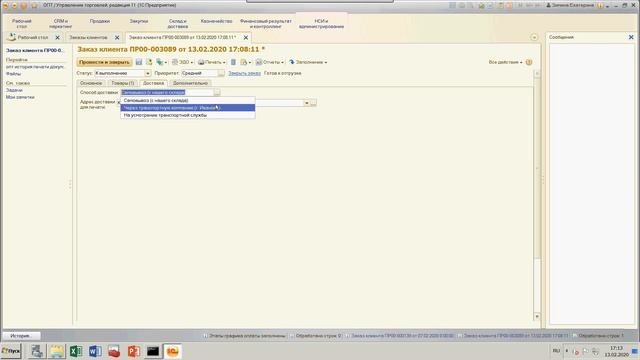This screenshot has width=640, height=360.
Task: Switch to the 1C application in taskbar
Action: 172,351
